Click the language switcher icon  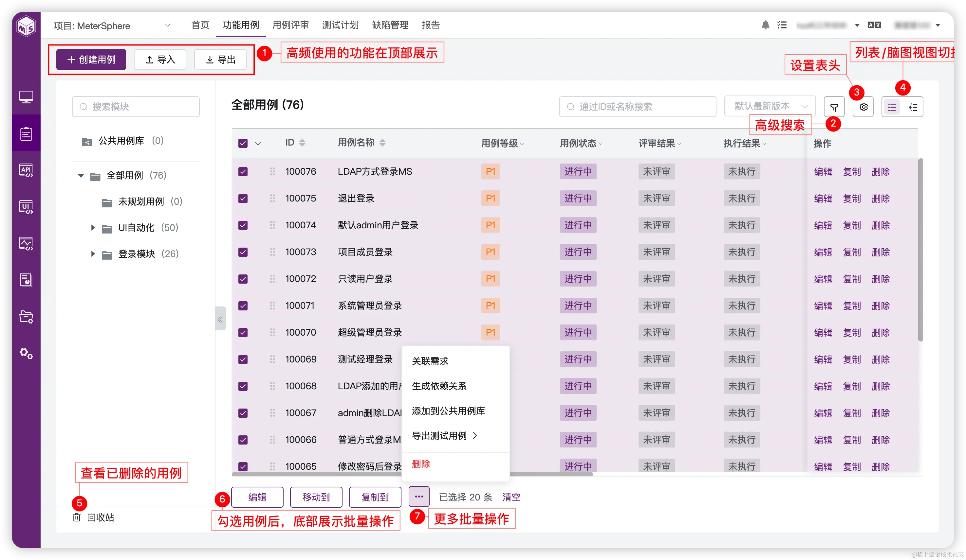coord(874,25)
